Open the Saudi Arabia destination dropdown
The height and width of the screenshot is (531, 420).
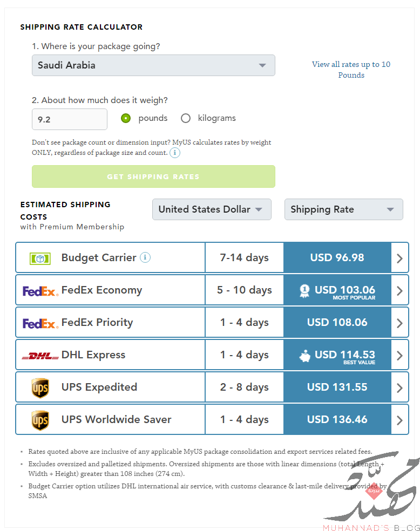153,65
